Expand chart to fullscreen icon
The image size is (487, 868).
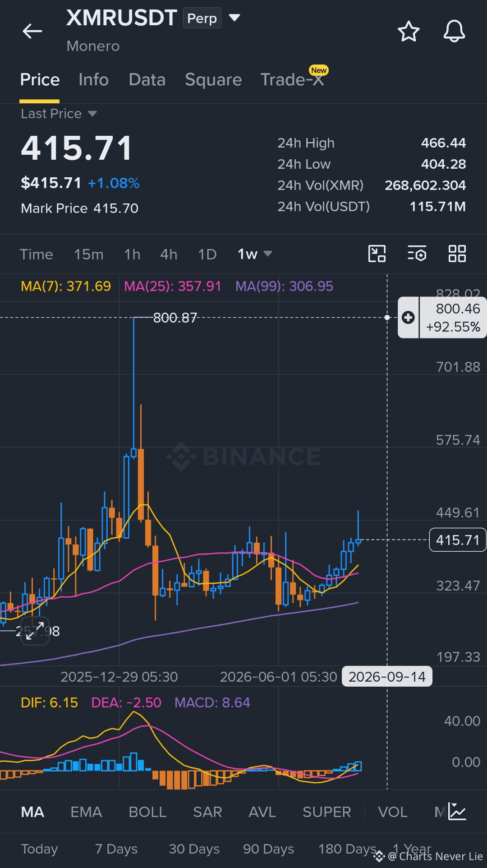[x=35, y=631]
